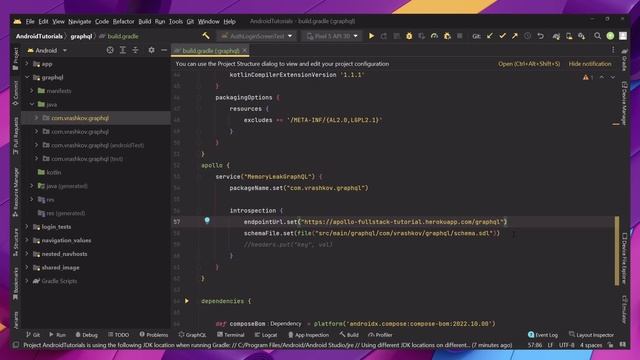Screen dimensions: 640x360
Task: Expand all in Project panel
Action: point(123,50)
